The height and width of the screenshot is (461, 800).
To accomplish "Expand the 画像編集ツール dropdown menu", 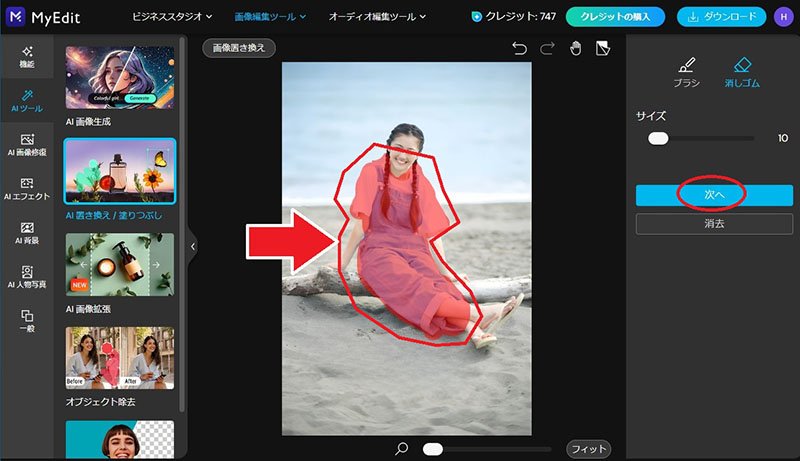I will (270, 17).
